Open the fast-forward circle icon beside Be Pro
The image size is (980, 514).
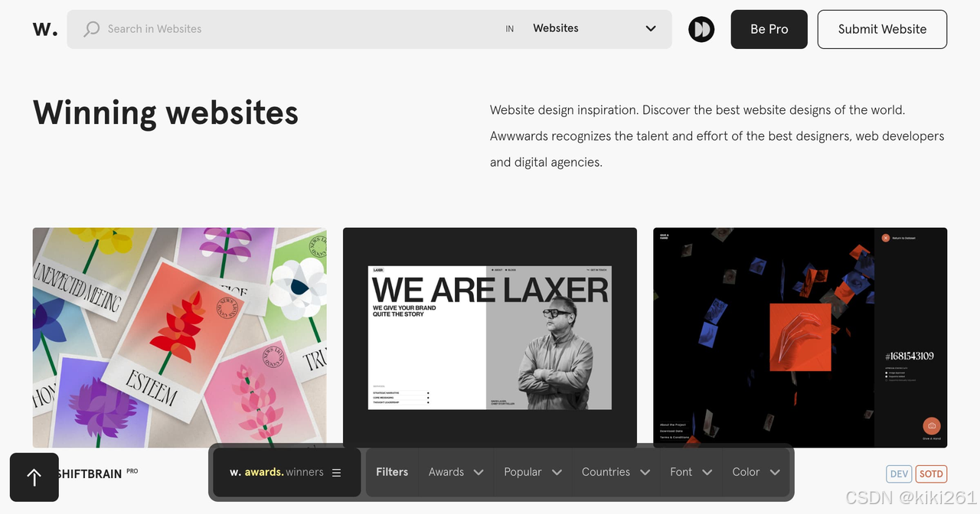coord(701,29)
